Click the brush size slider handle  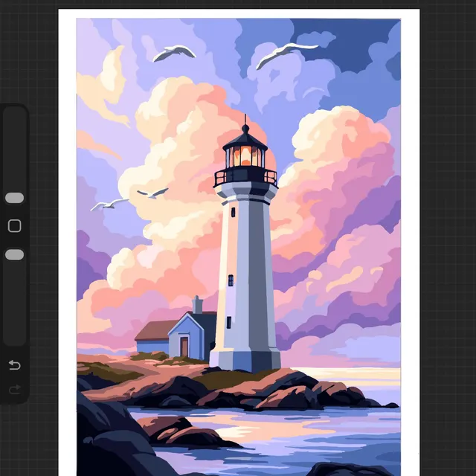(x=14, y=198)
